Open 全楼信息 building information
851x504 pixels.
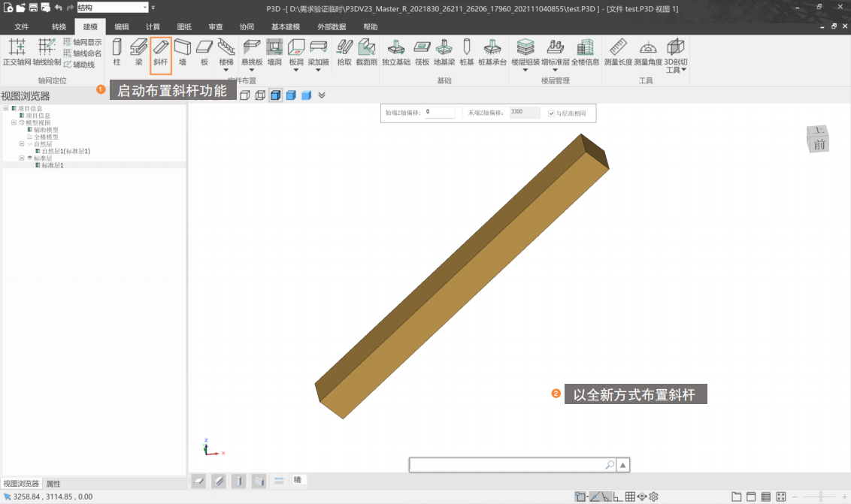[x=585, y=53]
